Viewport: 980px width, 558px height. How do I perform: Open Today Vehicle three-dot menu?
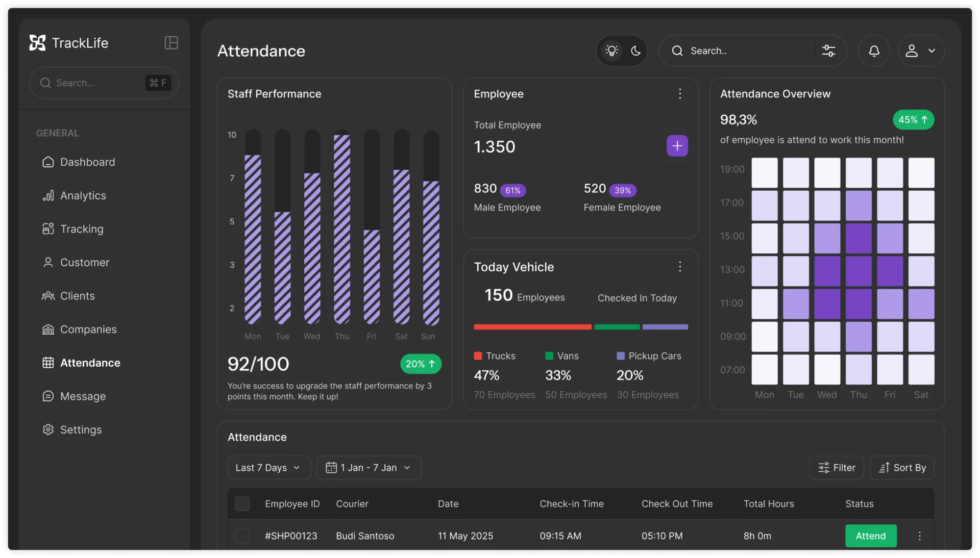coord(680,267)
